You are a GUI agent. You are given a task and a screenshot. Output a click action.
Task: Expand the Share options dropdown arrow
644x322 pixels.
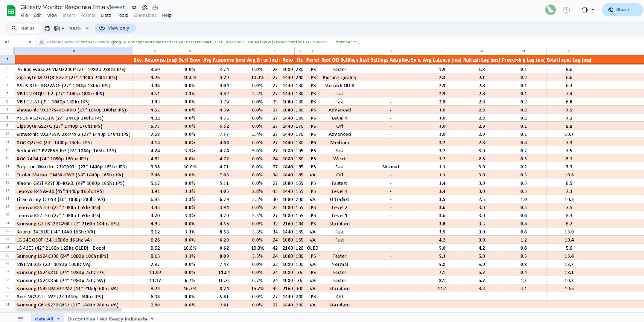click(x=638, y=10)
